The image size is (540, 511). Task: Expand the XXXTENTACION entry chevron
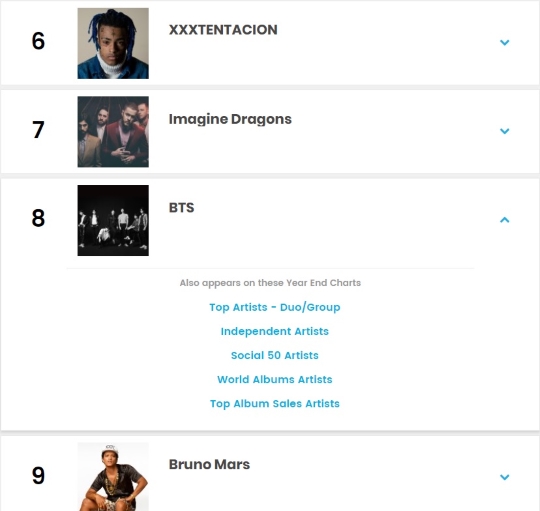(x=504, y=42)
